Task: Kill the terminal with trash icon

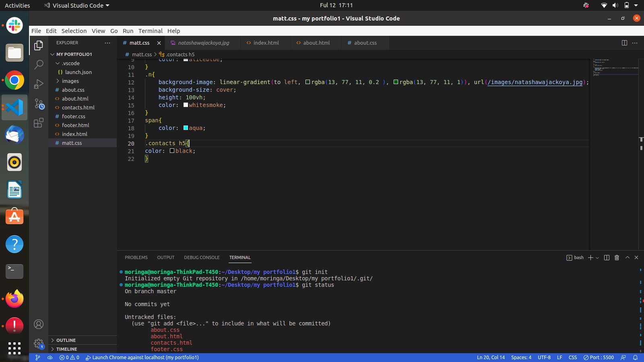Action: pos(617,257)
